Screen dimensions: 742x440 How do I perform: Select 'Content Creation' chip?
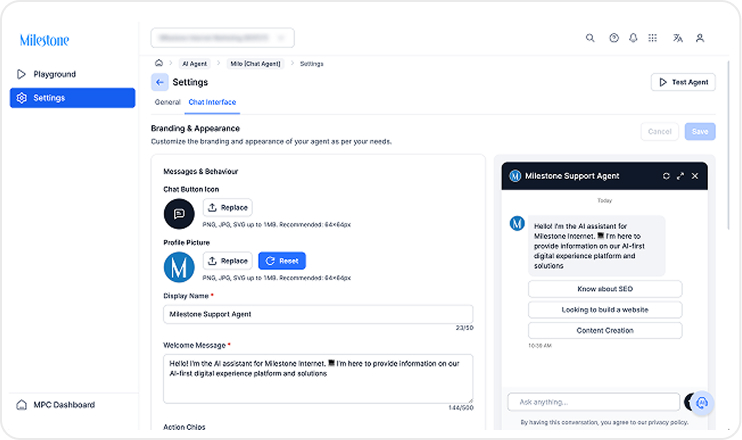(x=605, y=331)
